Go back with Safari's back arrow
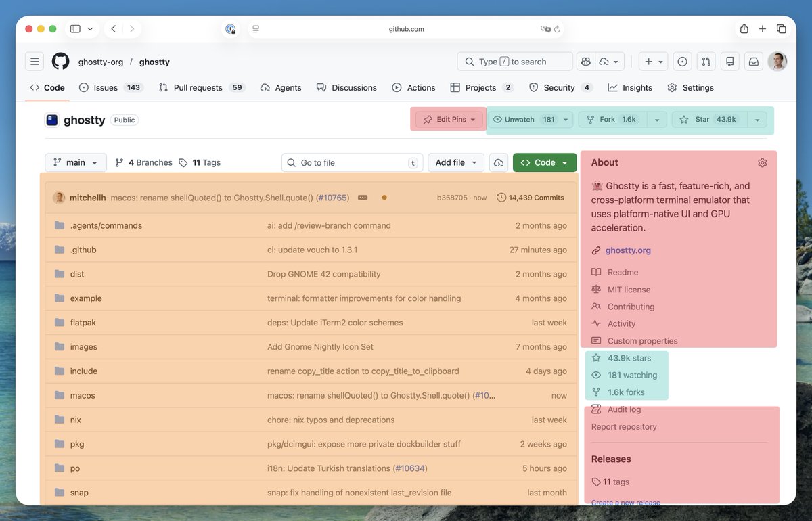This screenshot has width=812, height=521. tap(114, 28)
